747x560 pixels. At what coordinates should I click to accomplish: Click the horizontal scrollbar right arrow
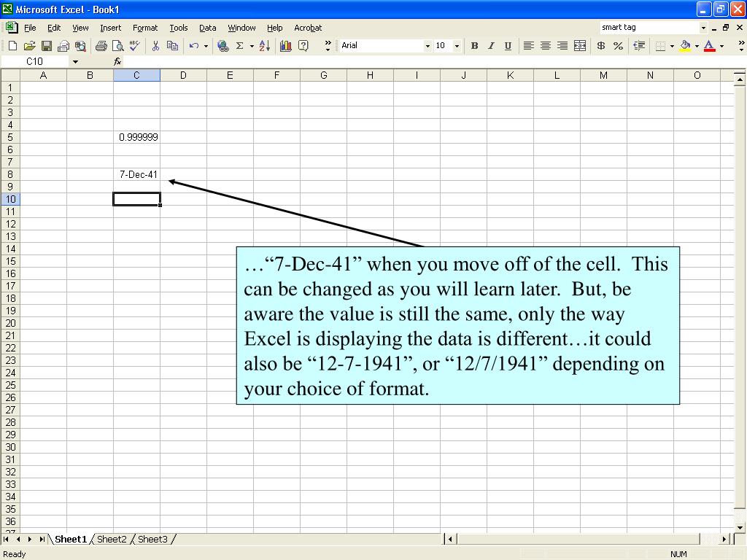click(724, 539)
